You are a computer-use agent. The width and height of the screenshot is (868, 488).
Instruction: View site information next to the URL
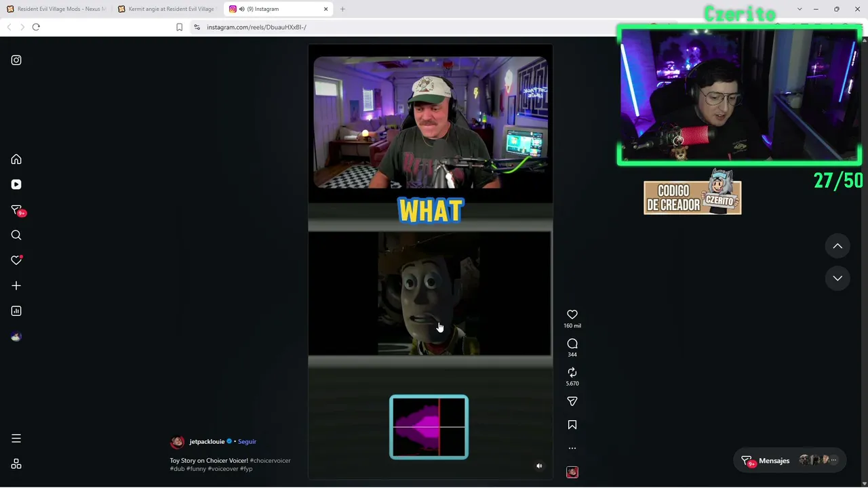coord(197,27)
